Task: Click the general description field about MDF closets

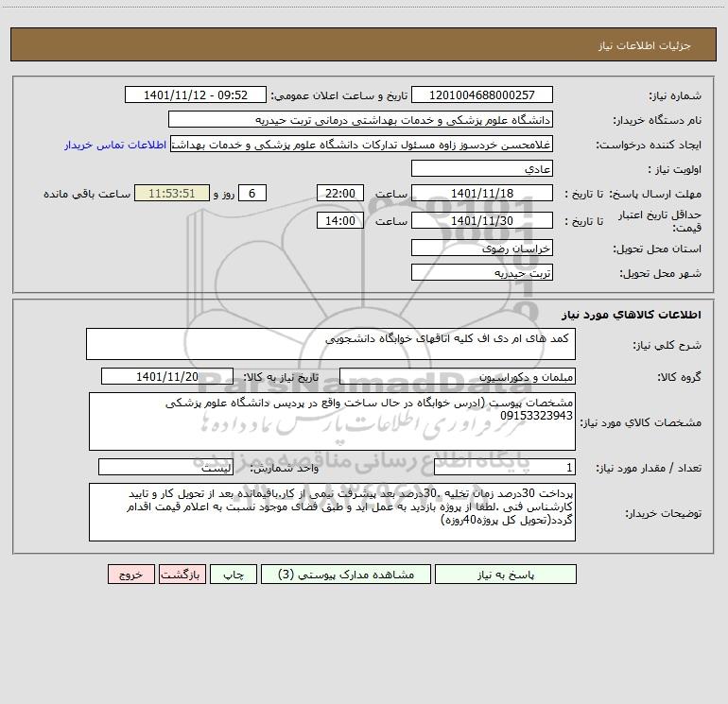Action: 331,344
